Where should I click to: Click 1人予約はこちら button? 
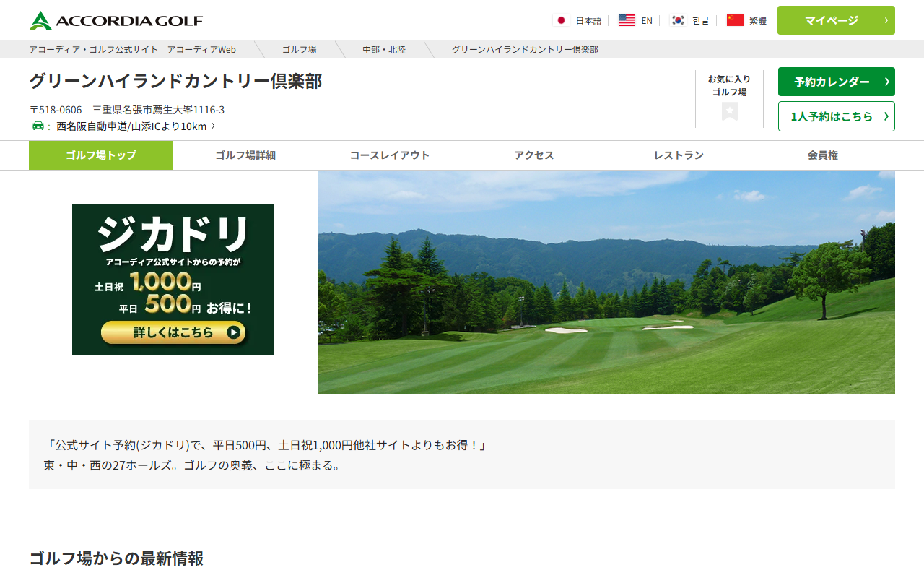(x=837, y=116)
